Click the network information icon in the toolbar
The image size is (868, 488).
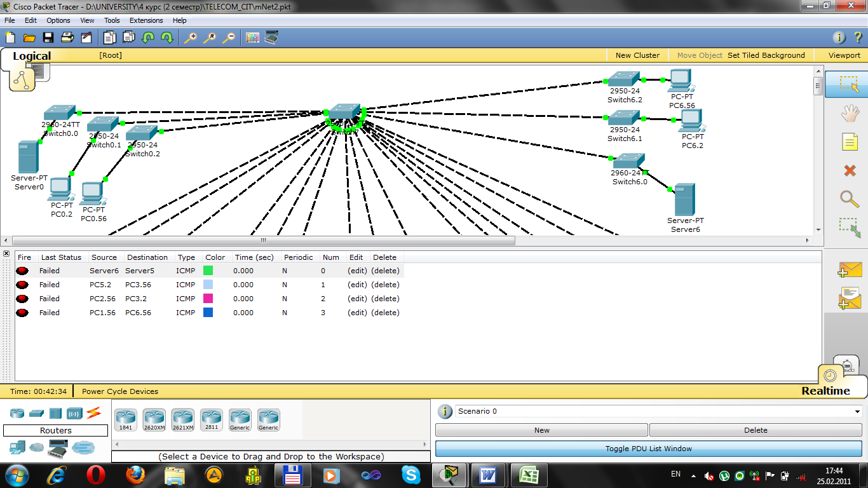pos(839,37)
